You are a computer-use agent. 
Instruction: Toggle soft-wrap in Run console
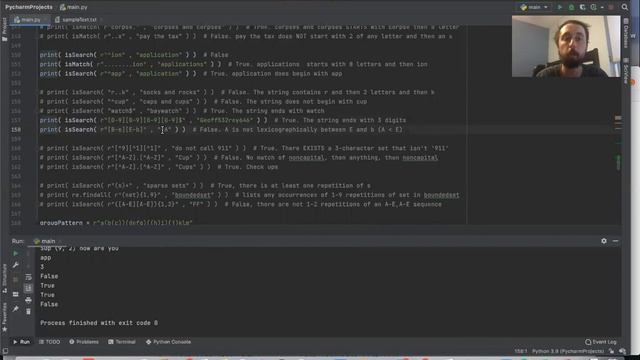point(28,278)
